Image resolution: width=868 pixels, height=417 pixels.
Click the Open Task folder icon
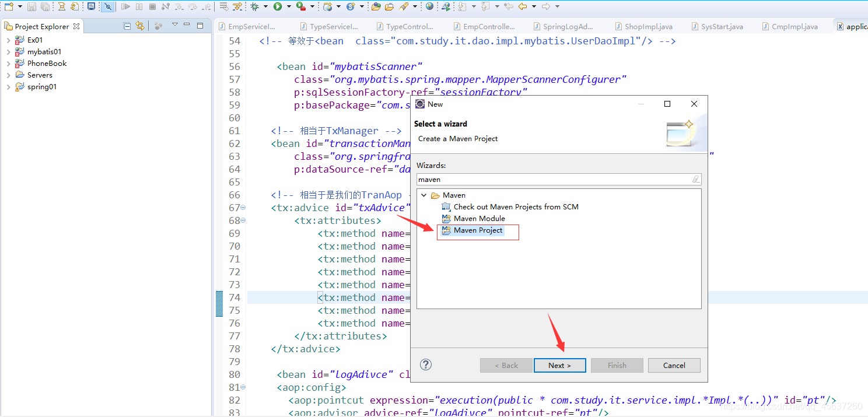[x=390, y=6]
